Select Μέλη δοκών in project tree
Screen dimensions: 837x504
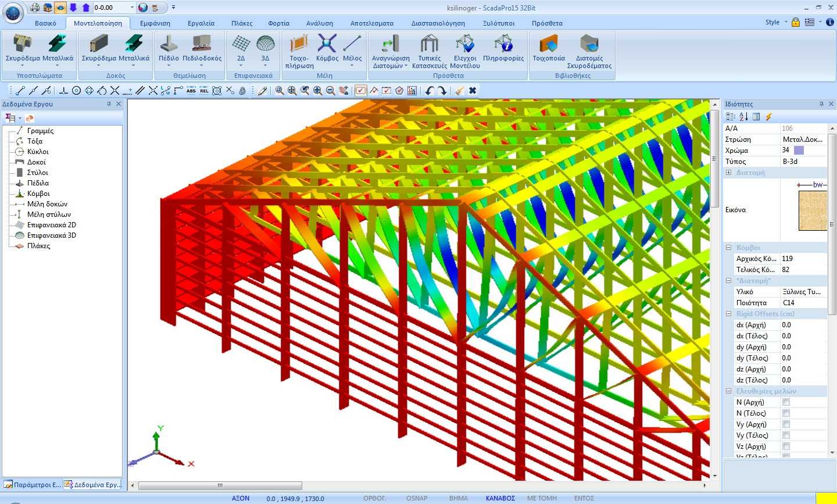(x=47, y=204)
